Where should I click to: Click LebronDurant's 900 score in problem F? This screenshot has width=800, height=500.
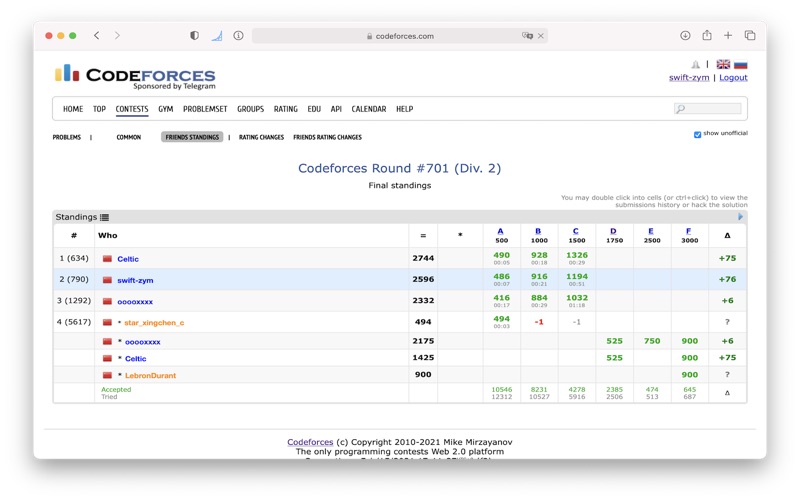tap(690, 374)
